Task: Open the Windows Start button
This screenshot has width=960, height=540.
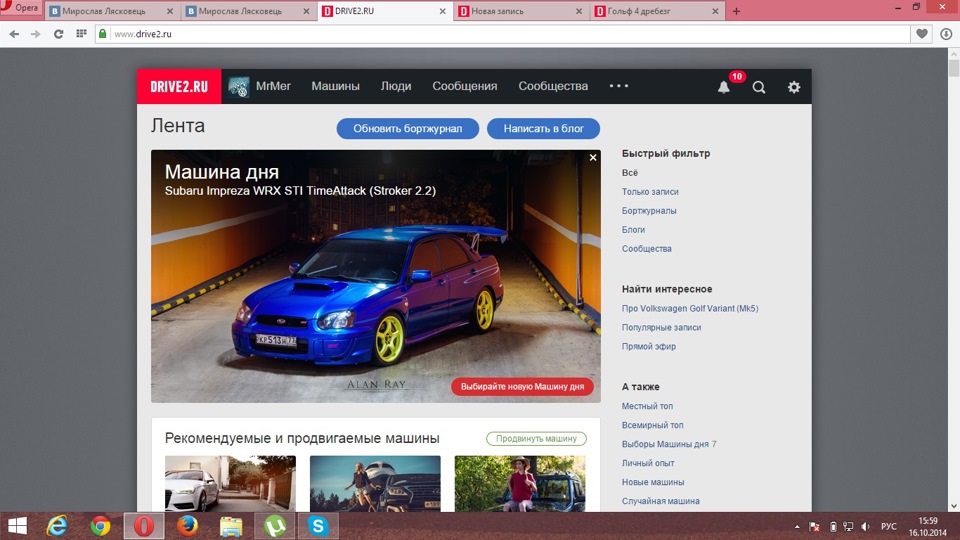Action: point(17,526)
